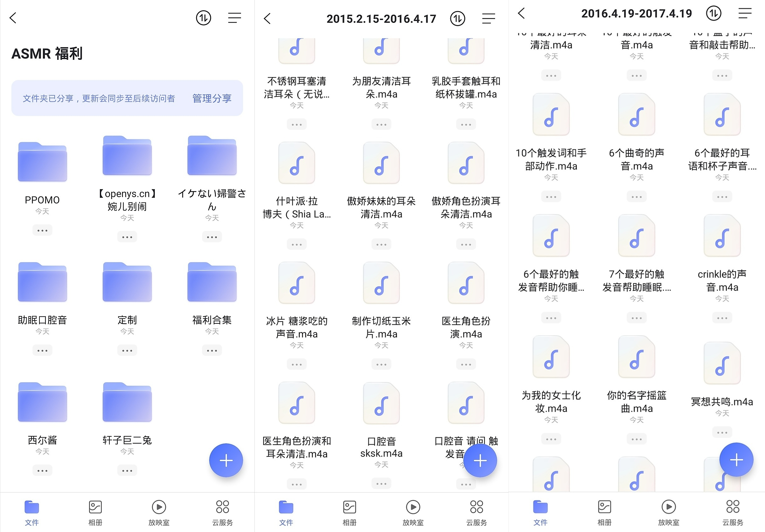This screenshot has height=532, width=765.
Task: Open 【openys.cn】婉儿别闹 folder
Action: click(x=127, y=155)
